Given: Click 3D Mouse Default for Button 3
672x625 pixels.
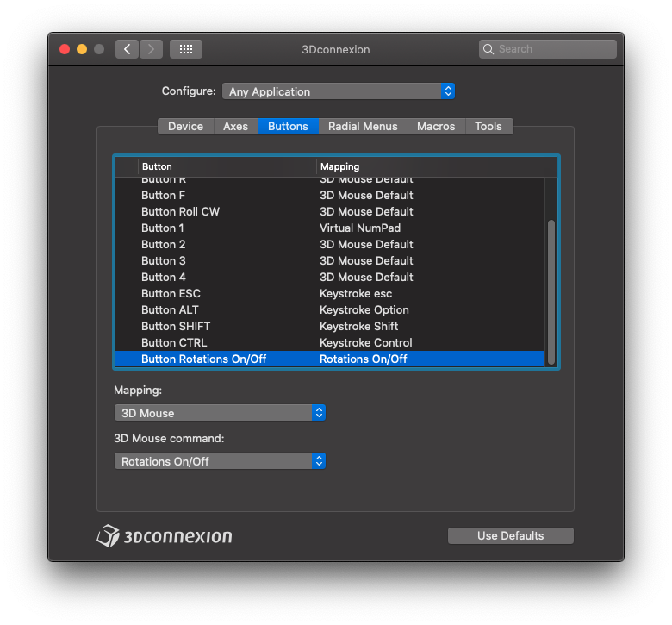Looking at the screenshot, I should click(366, 261).
